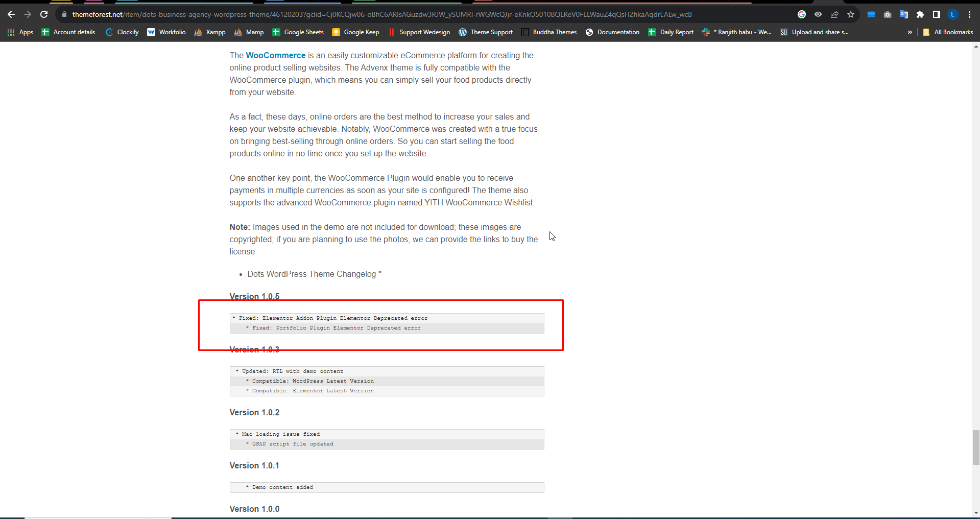Click the page scrollbar thumb
The width and height of the screenshot is (980, 519).
976,447
